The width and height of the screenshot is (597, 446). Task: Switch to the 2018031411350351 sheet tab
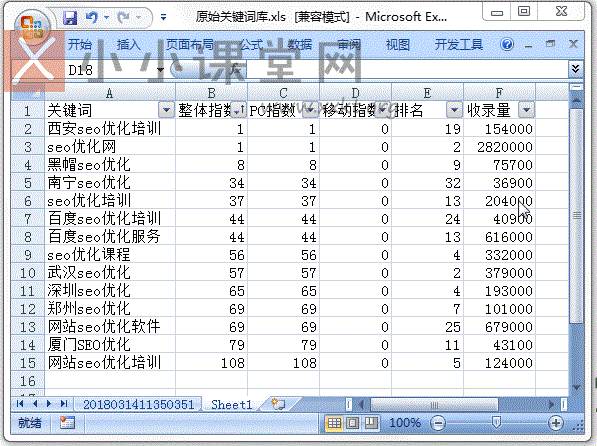click(138, 404)
